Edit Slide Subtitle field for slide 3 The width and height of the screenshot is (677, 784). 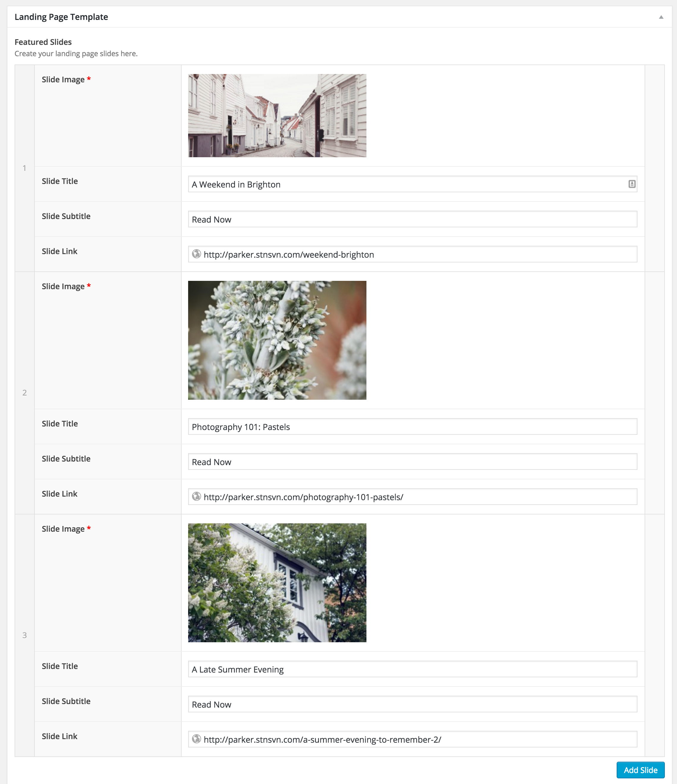click(413, 704)
